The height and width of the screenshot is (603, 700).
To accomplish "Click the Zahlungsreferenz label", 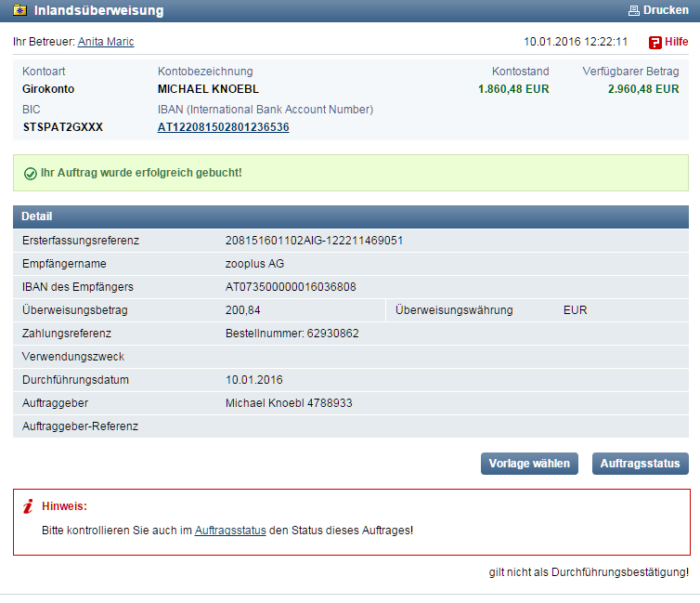I will click(67, 334).
